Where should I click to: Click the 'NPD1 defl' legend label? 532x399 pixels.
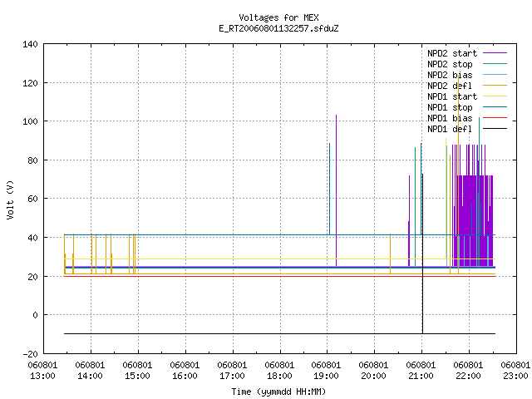click(450, 130)
